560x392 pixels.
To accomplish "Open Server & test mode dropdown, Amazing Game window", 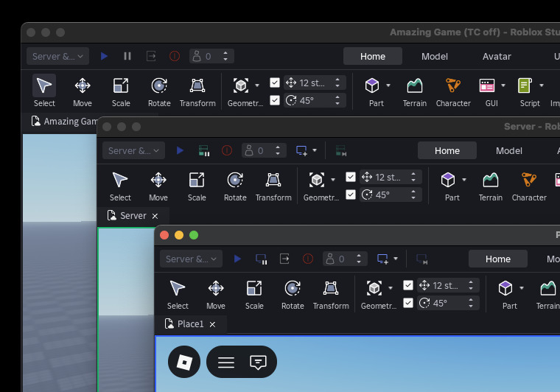I will click(57, 56).
